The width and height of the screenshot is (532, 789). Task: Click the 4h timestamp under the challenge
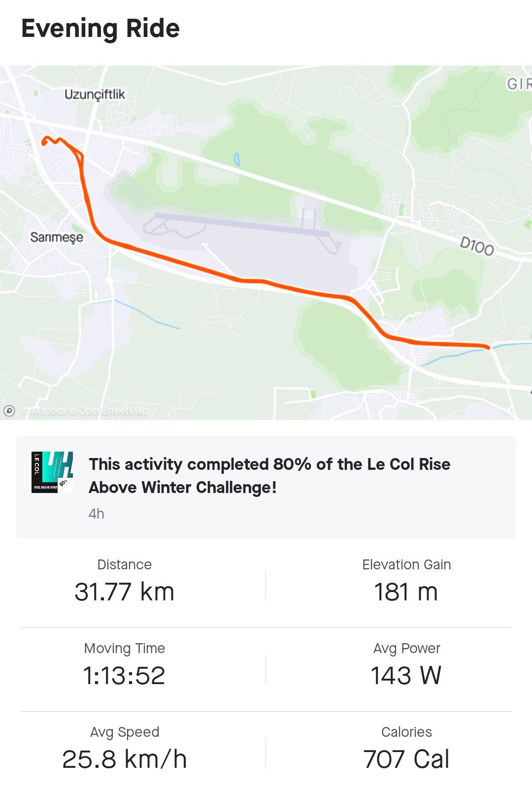(97, 514)
